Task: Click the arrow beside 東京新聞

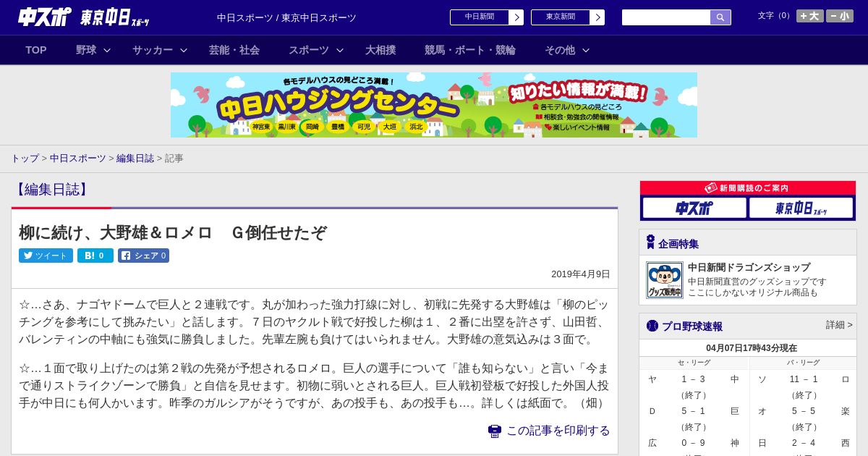Action: point(597,17)
